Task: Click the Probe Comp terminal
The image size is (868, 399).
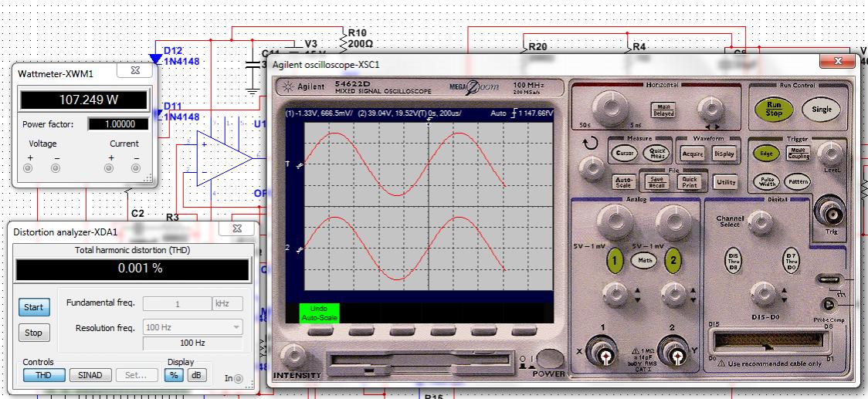Action: (x=829, y=305)
